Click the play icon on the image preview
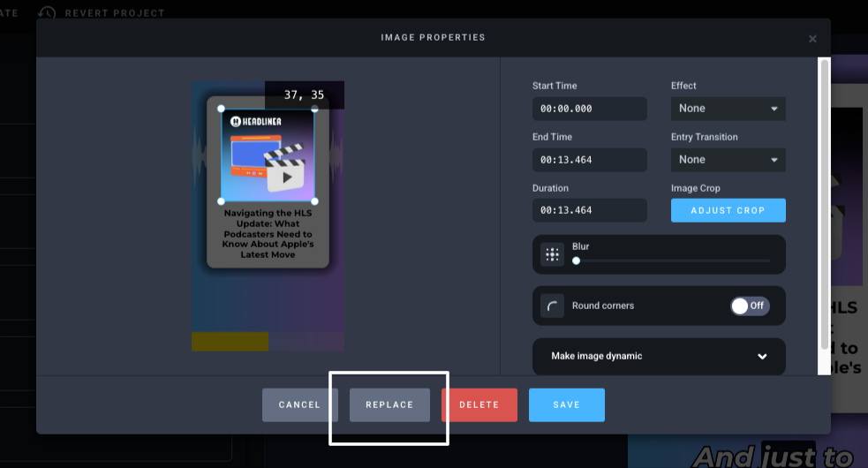Screen dimensions: 868x468 tap(282, 177)
